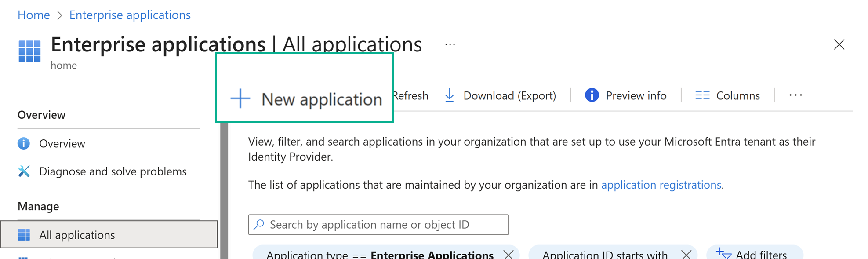Click the plus icon beside New application
The height and width of the screenshot is (259, 868).
[x=240, y=98]
